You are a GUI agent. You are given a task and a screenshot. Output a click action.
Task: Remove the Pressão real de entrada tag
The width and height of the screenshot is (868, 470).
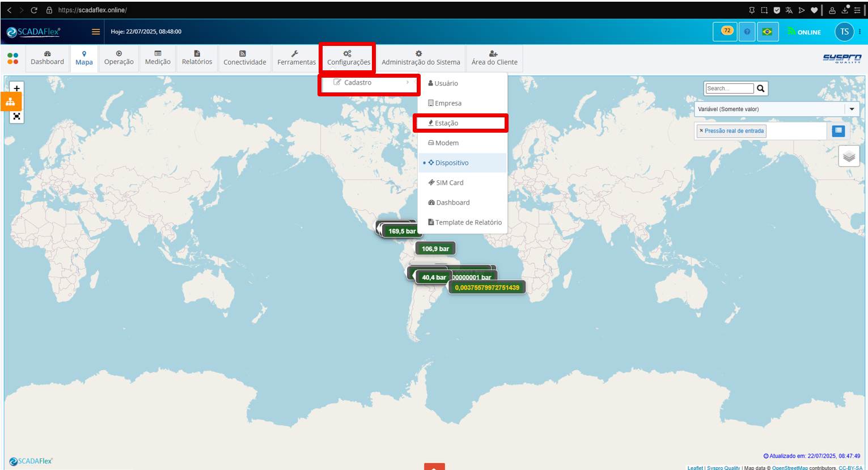pyautogui.click(x=701, y=131)
